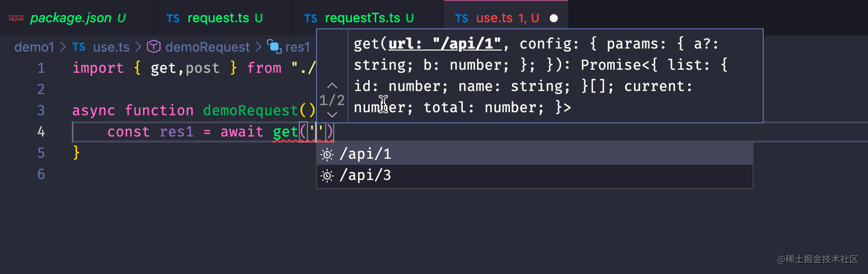Click the suggestion icon beside /api/3
Viewport: 868px width, 274px height.
tap(328, 175)
